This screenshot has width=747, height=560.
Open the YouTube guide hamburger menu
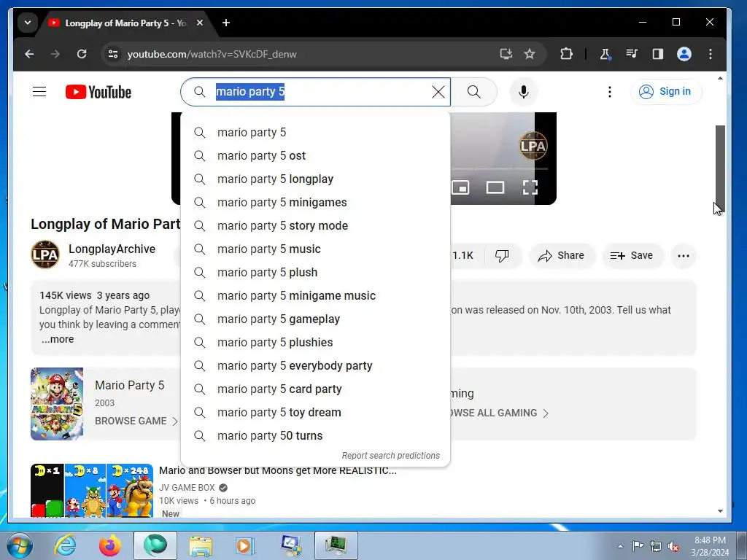[39, 91]
